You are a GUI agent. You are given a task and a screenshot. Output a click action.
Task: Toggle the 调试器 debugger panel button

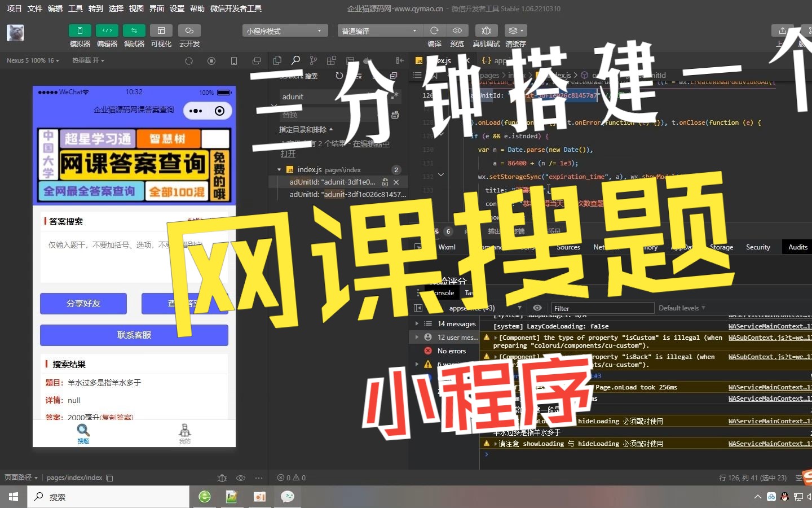(x=134, y=30)
